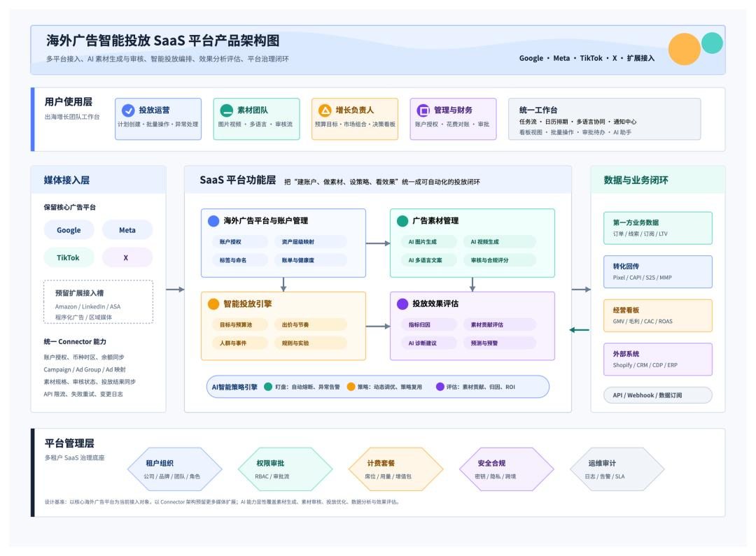The width and height of the screenshot is (756, 556).
Task: Select the 运维审计 hexagon
Action: pyautogui.click(x=617, y=469)
